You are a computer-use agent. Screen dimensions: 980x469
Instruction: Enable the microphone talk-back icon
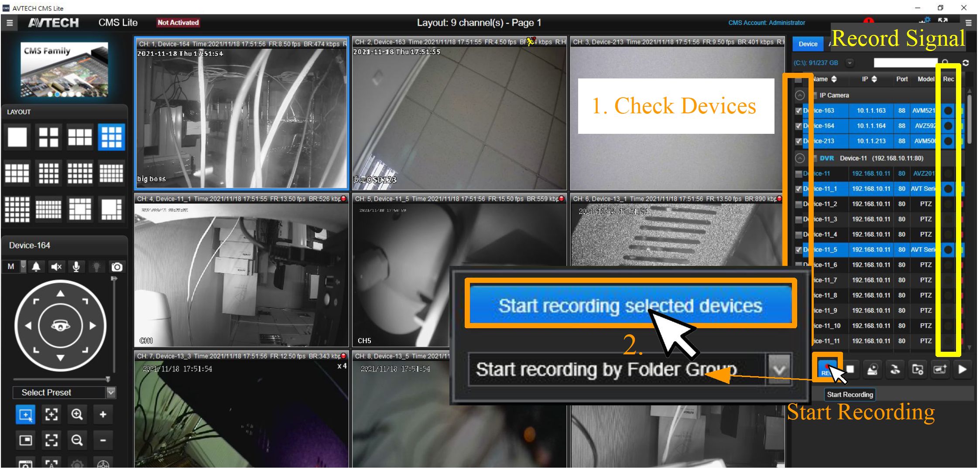pos(76,267)
